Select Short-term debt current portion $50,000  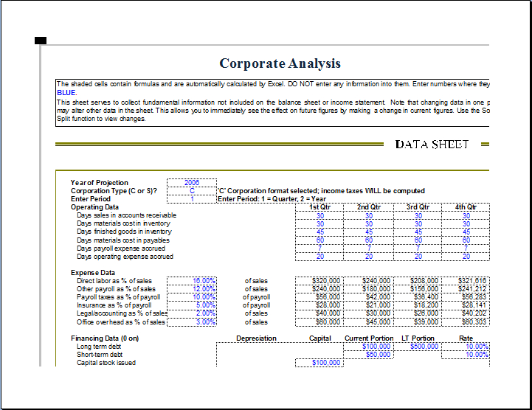point(368,355)
